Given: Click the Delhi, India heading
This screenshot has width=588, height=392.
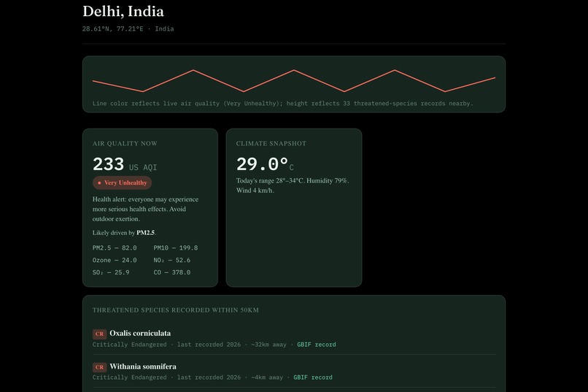Looking at the screenshot, I should (123, 11).
